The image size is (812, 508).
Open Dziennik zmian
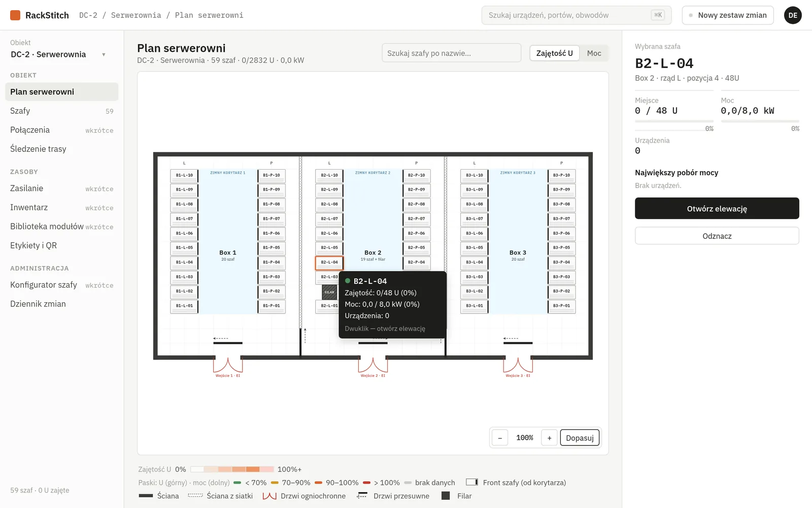click(61, 304)
